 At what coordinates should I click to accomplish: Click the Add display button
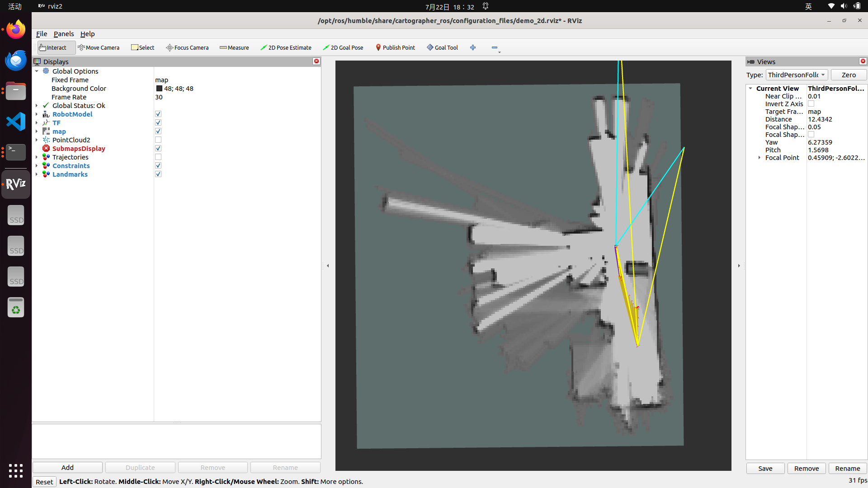coord(67,467)
